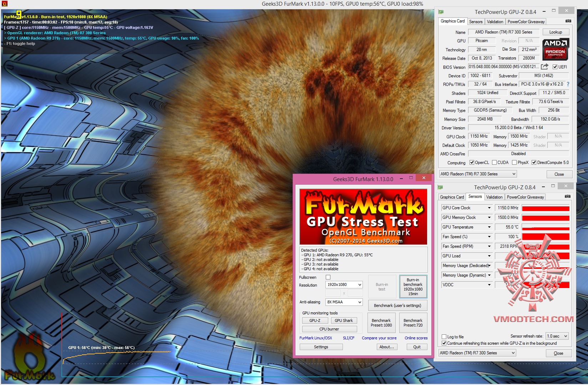The height and width of the screenshot is (385, 588).
Task: Expand the GPU Memory Clock sensor dropdown
Action: pyautogui.click(x=489, y=217)
